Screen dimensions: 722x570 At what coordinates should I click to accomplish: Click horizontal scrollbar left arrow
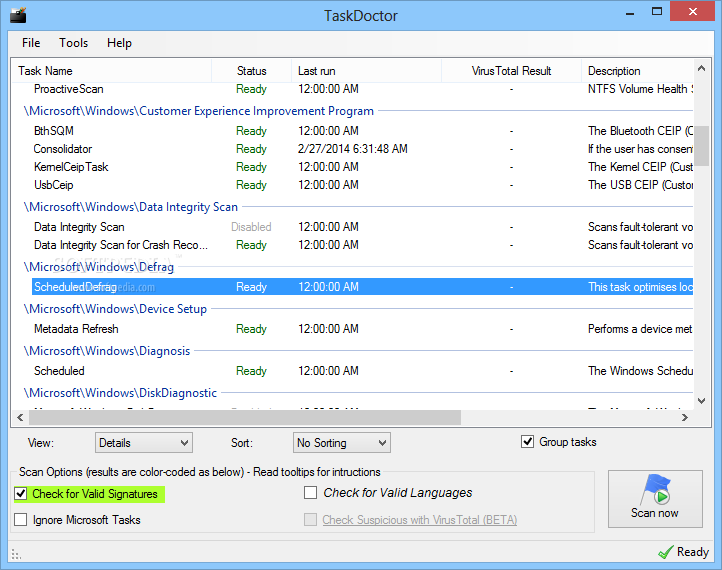coord(20,418)
